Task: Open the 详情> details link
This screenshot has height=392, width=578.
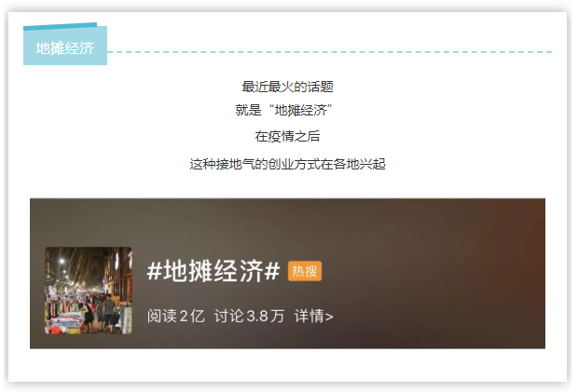Action: 313,316
